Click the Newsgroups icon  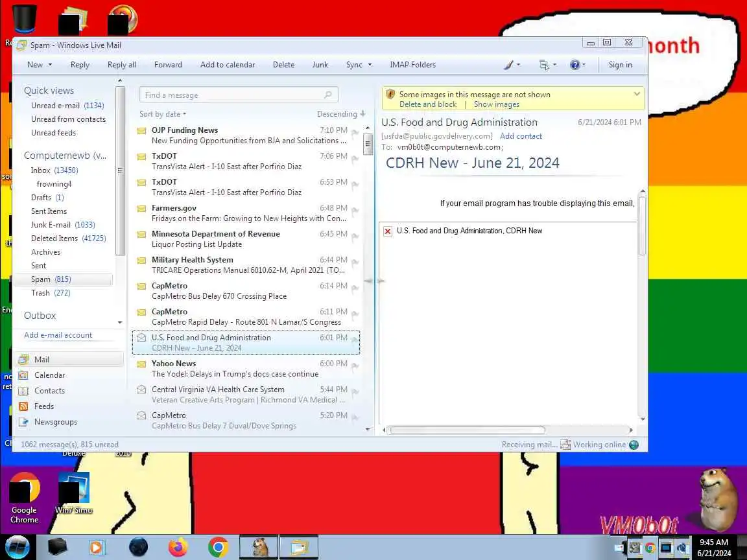tap(23, 422)
